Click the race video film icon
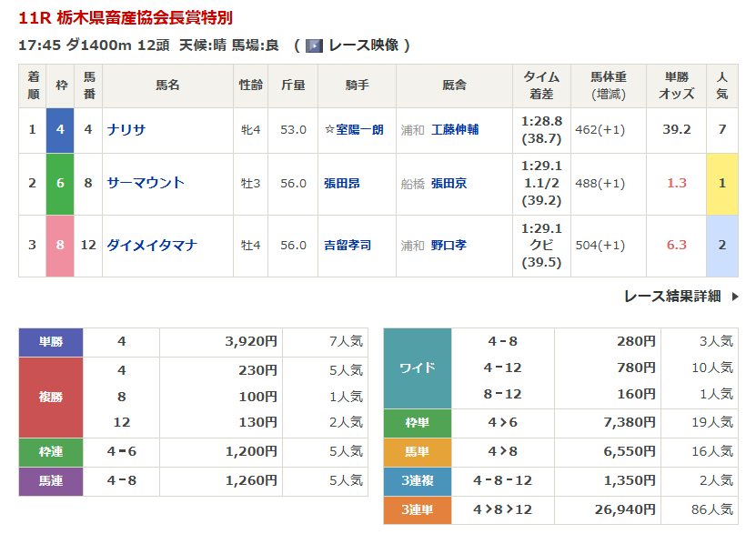Viewport: 756px width, 534px height. [314, 45]
